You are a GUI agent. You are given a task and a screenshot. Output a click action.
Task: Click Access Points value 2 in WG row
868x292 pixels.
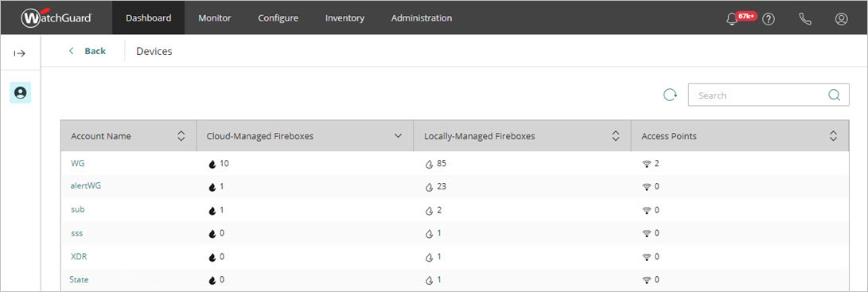tap(656, 163)
